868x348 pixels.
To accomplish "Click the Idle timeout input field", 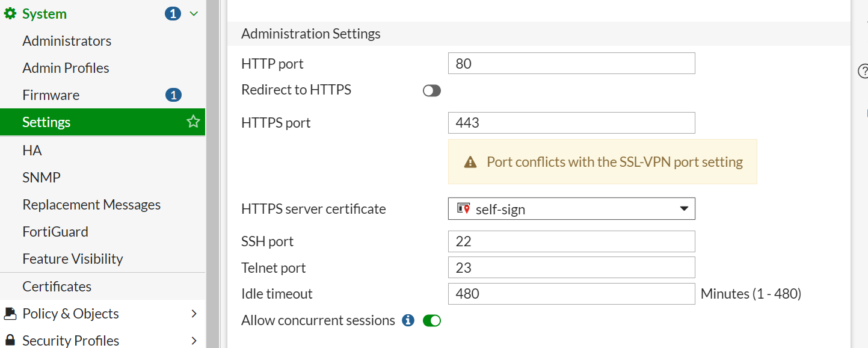I will coord(571,294).
